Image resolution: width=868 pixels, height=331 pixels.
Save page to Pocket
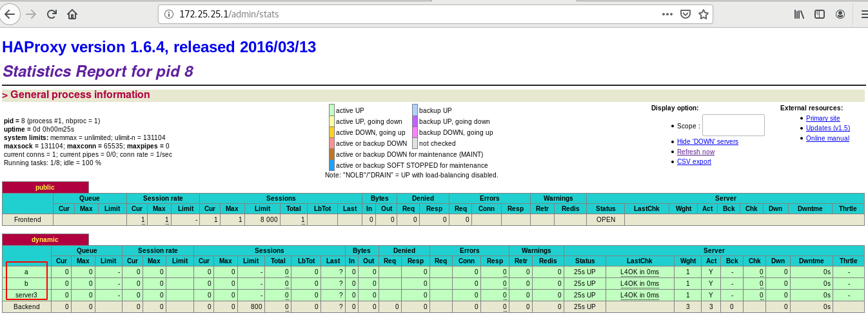pos(686,14)
